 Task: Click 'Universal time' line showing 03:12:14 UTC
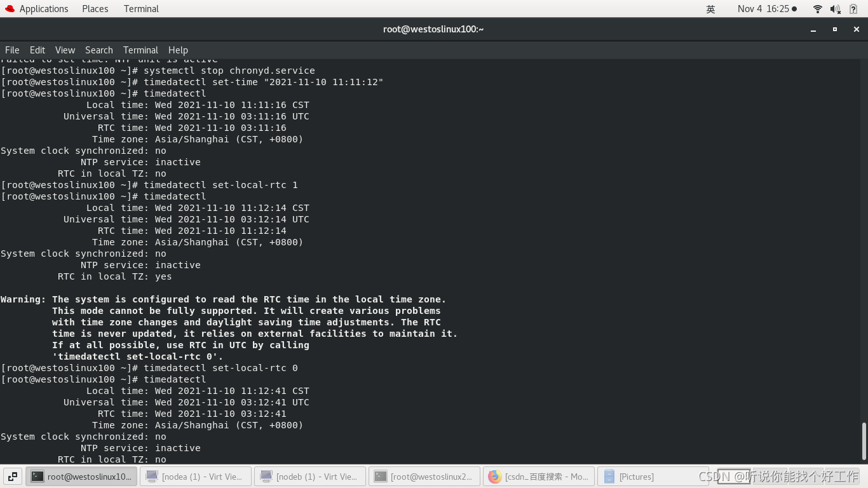(x=186, y=219)
